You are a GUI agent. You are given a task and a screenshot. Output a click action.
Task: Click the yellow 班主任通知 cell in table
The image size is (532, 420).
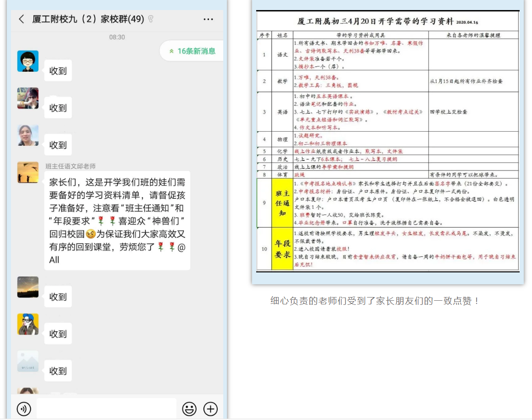point(282,202)
